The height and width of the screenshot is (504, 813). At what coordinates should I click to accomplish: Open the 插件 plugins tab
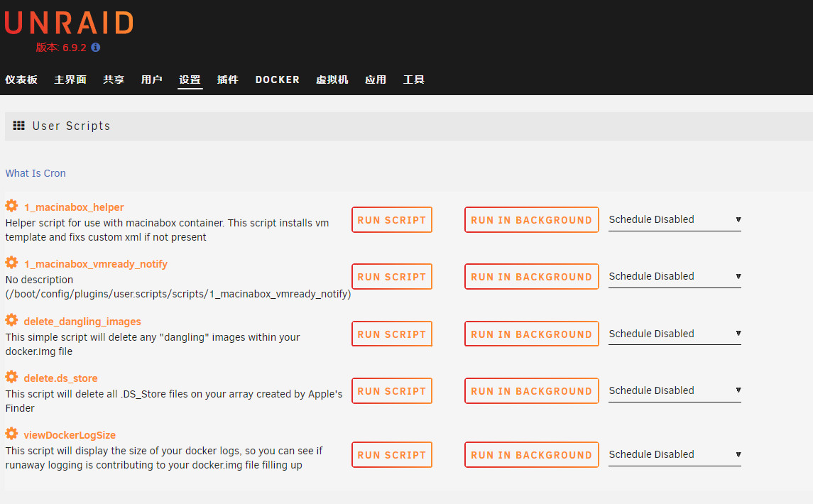(x=228, y=80)
